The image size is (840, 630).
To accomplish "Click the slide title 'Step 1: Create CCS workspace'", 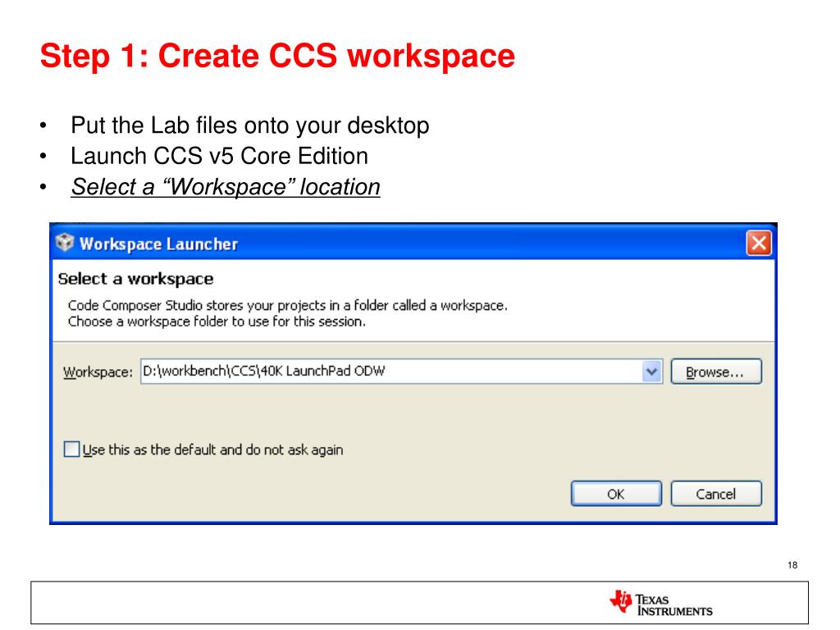I will pyautogui.click(x=277, y=57).
